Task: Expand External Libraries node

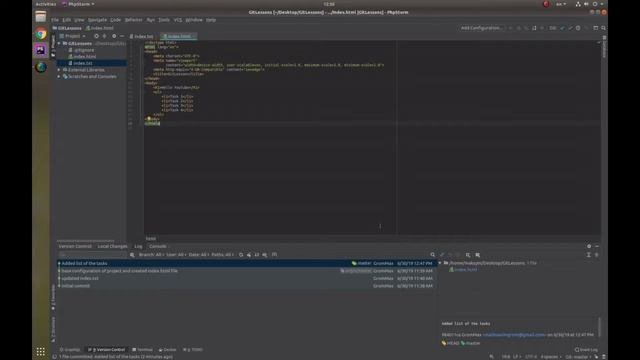Action: (60, 70)
